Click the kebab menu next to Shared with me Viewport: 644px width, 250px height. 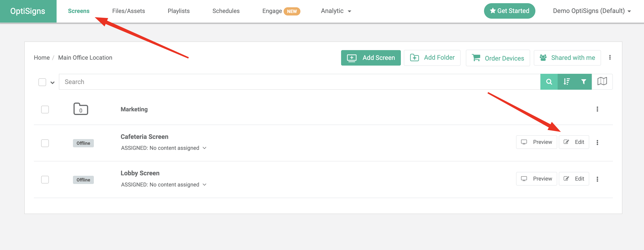[x=610, y=57]
